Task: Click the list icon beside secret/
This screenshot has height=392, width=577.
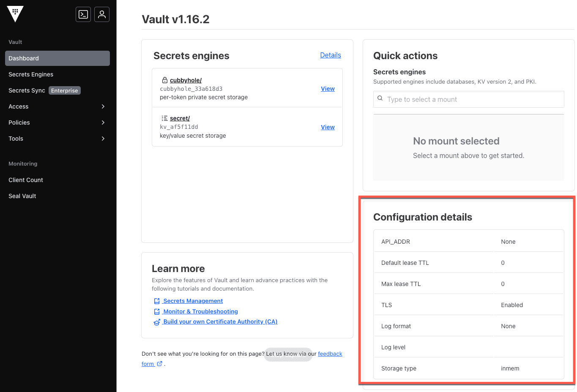Action: pos(165,118)
